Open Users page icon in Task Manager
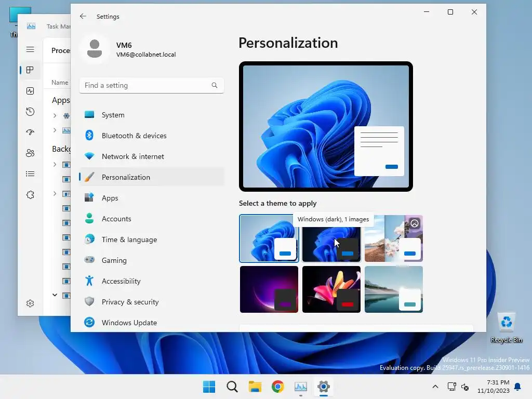The image size is (532, 399). pyautogui.click(x=30, y=153)
